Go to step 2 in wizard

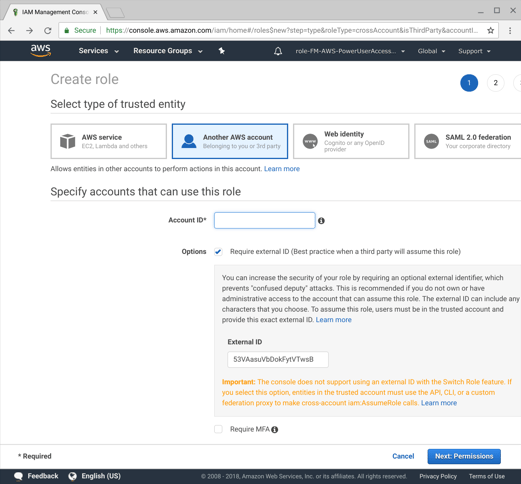coord(496,83)
